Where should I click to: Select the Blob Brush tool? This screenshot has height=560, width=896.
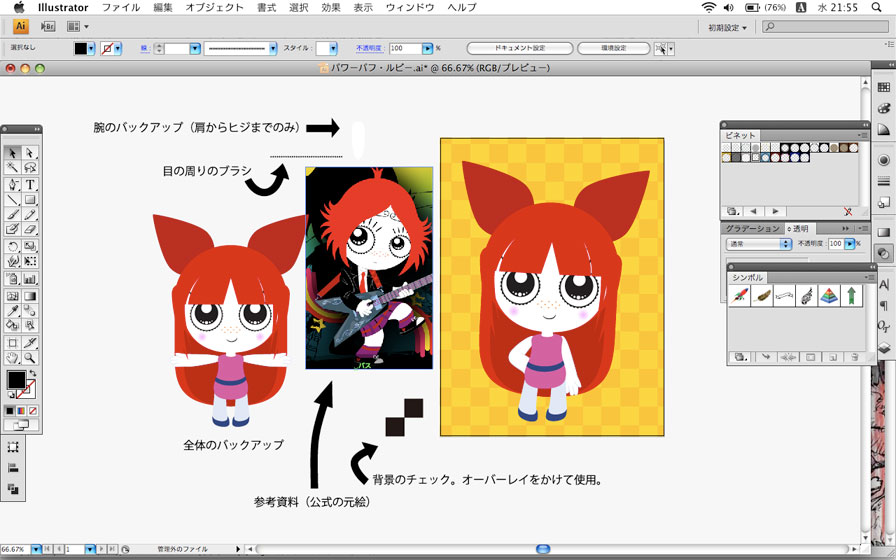click(x=12, y=229)
